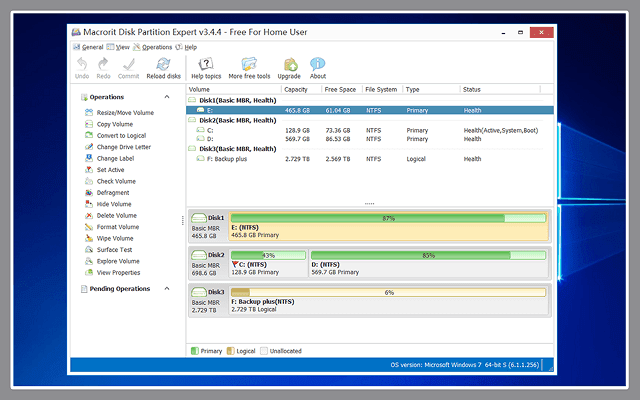Click the Reload disks toolbar icon
Screen dimensions: 640x400
click(163, 65)
